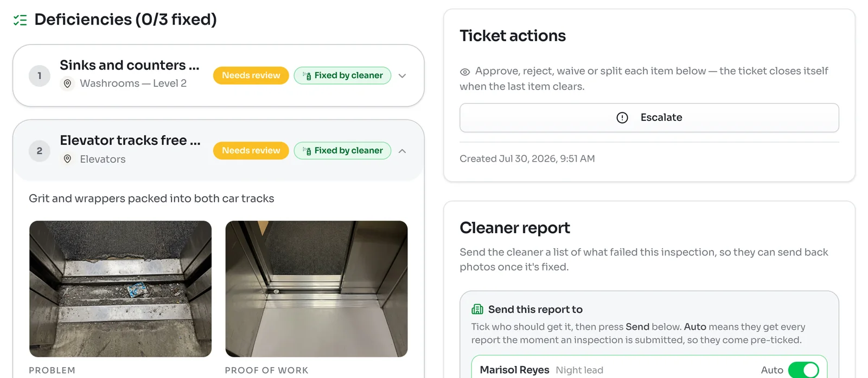The height and width of the screenshot is (378, 868).
Task: Click the Night lead role label
Action: tap(579, 370)
